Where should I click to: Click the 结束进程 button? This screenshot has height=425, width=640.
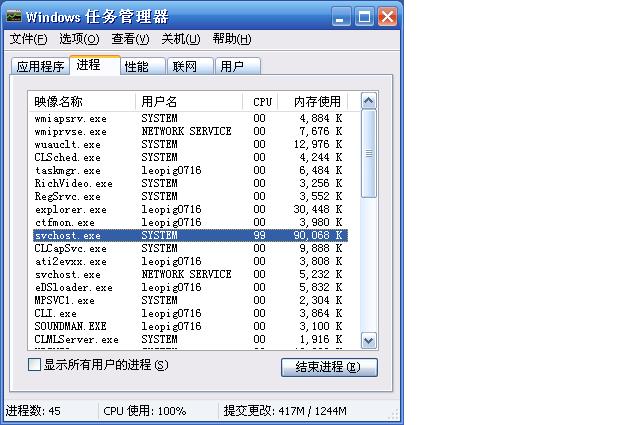coord(329,367)
